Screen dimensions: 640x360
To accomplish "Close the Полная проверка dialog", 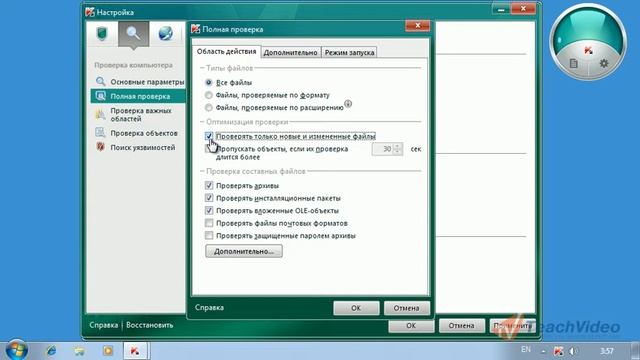I will tap(418, 26).
